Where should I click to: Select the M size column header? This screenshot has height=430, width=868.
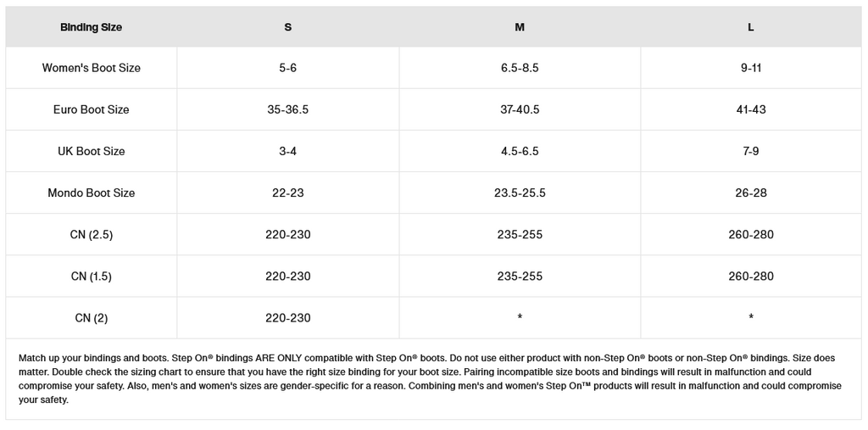tap(520, 27)
